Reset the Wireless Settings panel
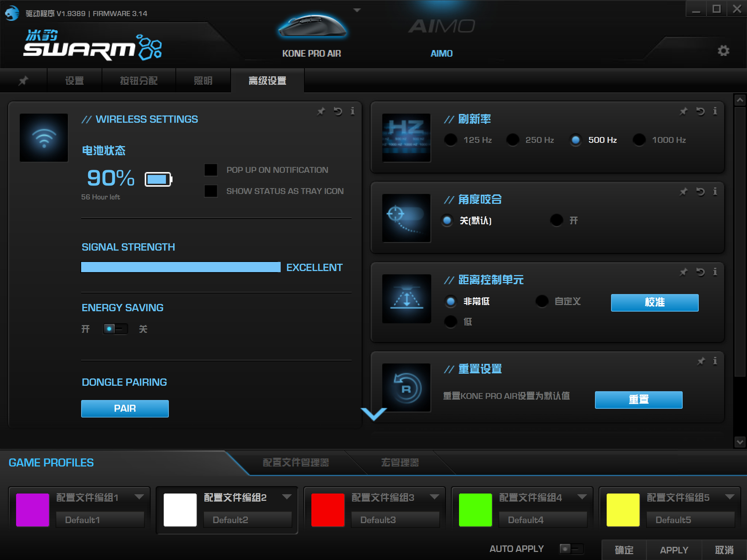747x560 pixels. tap(338, 111)
